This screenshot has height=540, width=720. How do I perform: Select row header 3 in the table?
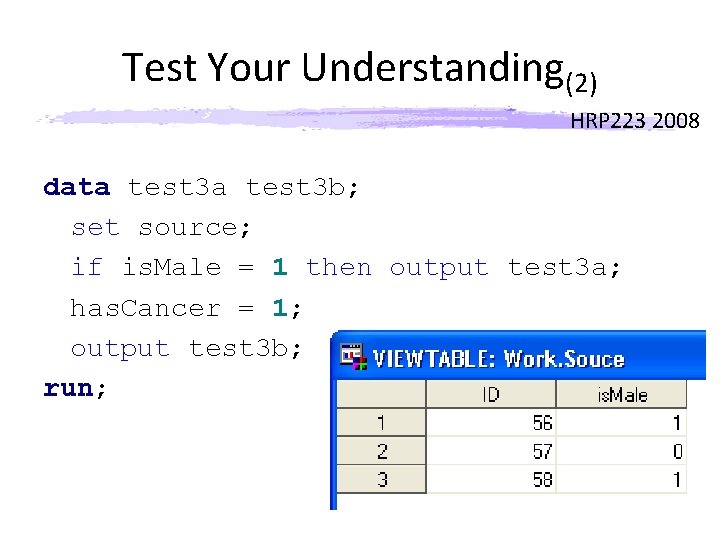point(381,479)
